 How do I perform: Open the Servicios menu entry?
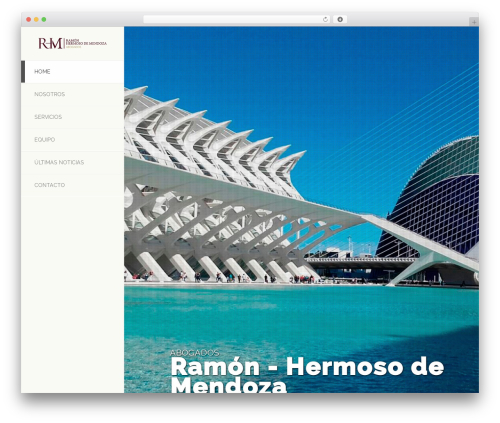(x=72, y=117)
